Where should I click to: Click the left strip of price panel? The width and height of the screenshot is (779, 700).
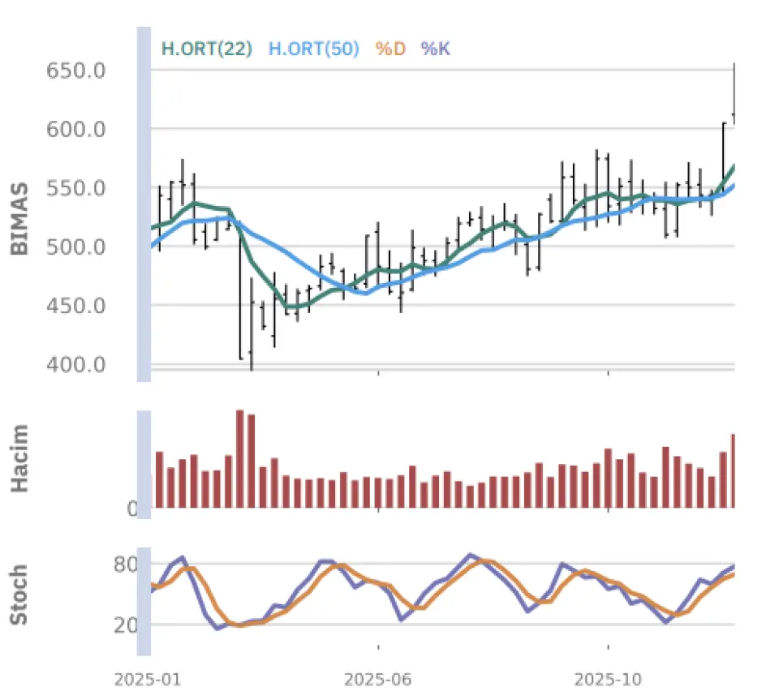[x=143, y=203]
